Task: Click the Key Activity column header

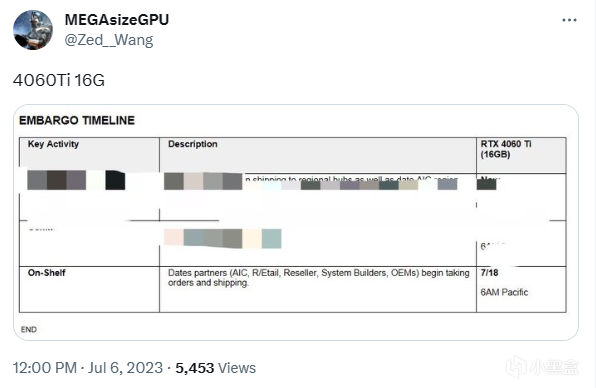Action: 53,144
